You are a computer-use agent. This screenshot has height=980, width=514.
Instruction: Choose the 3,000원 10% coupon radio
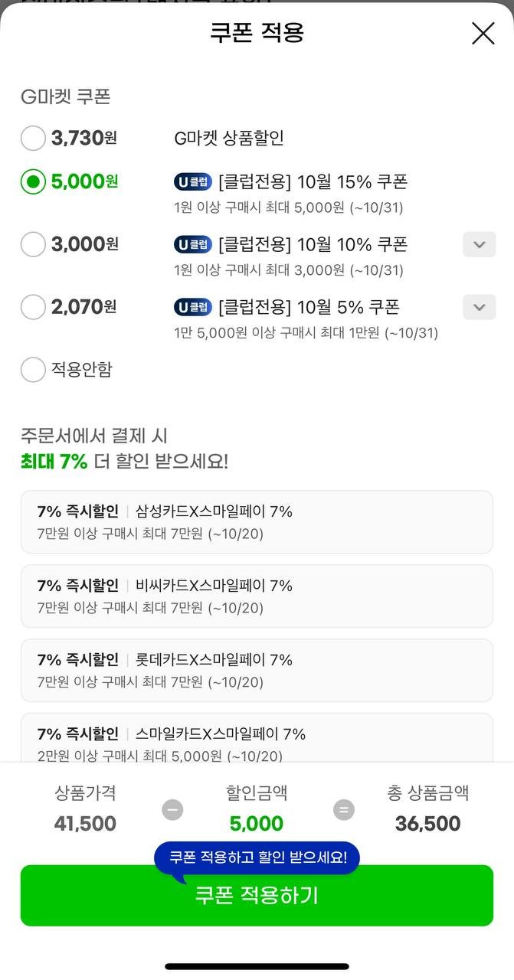[33, 245]
